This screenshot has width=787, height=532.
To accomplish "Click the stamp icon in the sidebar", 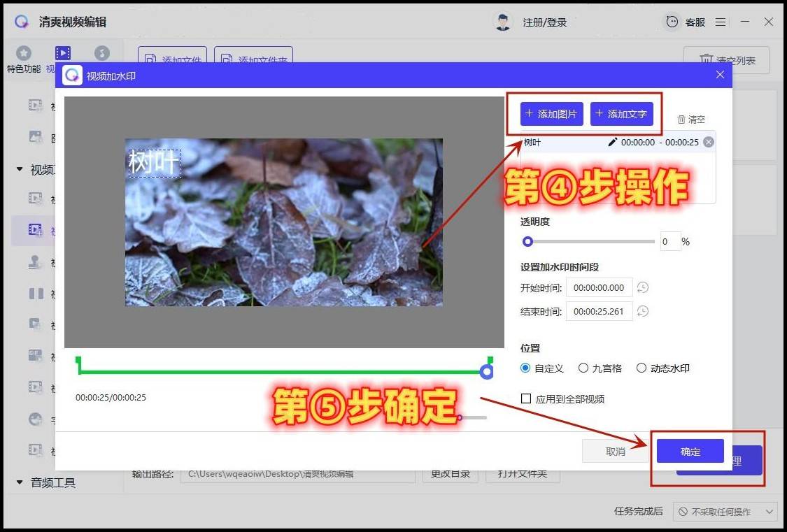I will pos(36,261).
